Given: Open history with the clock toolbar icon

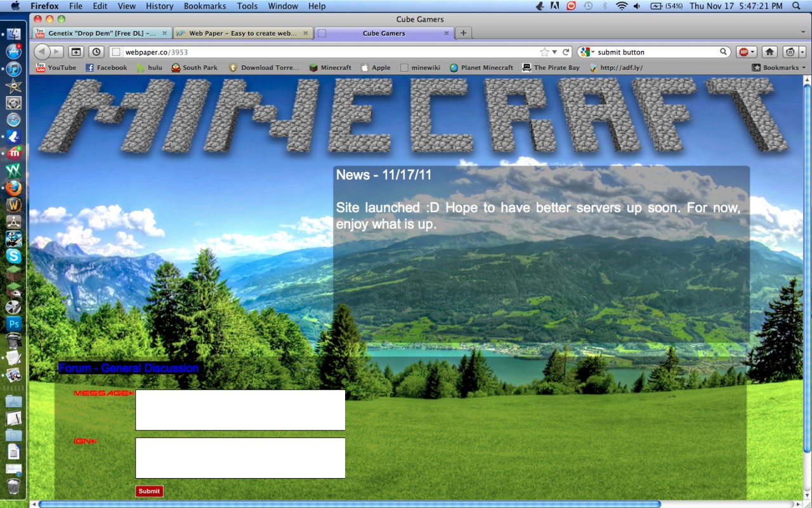Looking at the screenshot, I should point(96,51).
